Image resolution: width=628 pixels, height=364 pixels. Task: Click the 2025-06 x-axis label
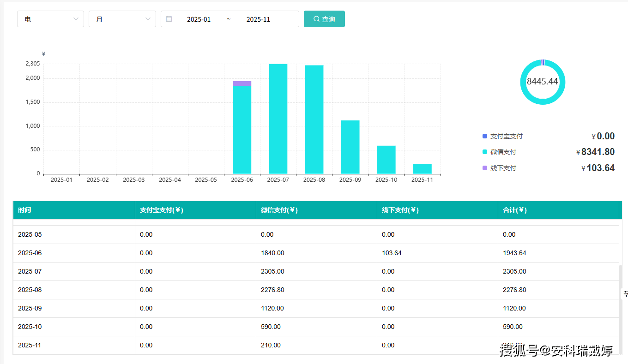[242, 179]
